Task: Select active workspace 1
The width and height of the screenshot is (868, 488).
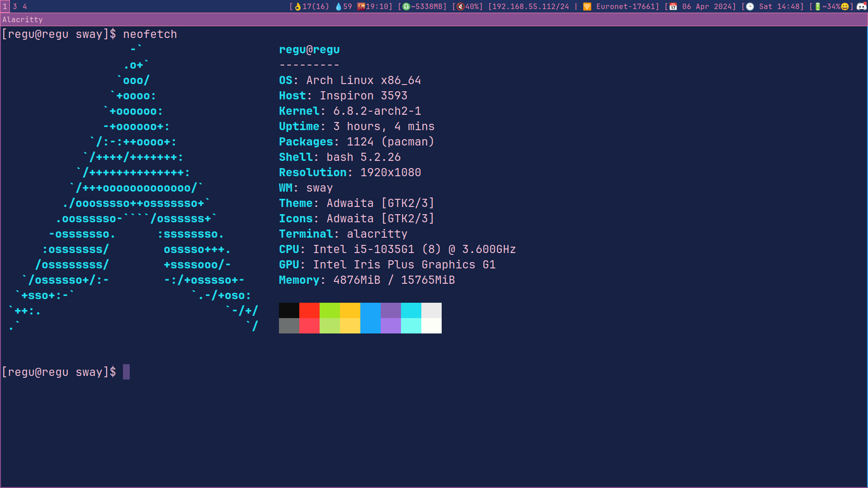Action: (x=5, y=6)
